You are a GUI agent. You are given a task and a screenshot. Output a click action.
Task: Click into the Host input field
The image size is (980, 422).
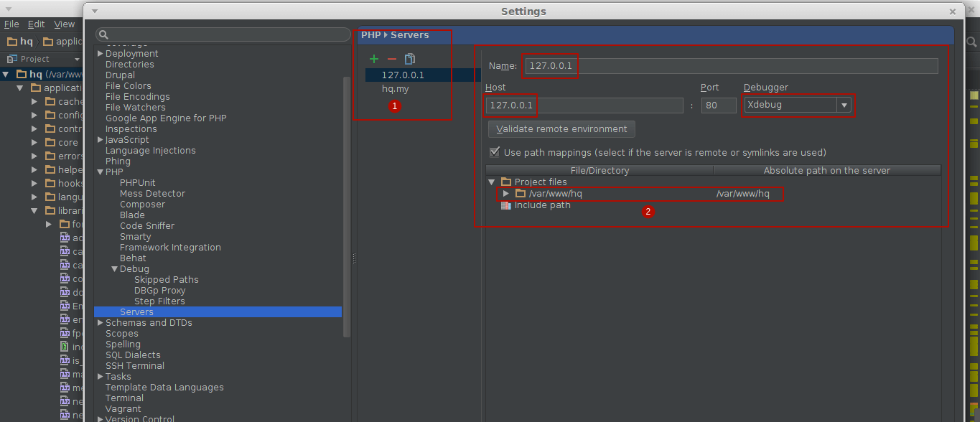tap(584, 105)
